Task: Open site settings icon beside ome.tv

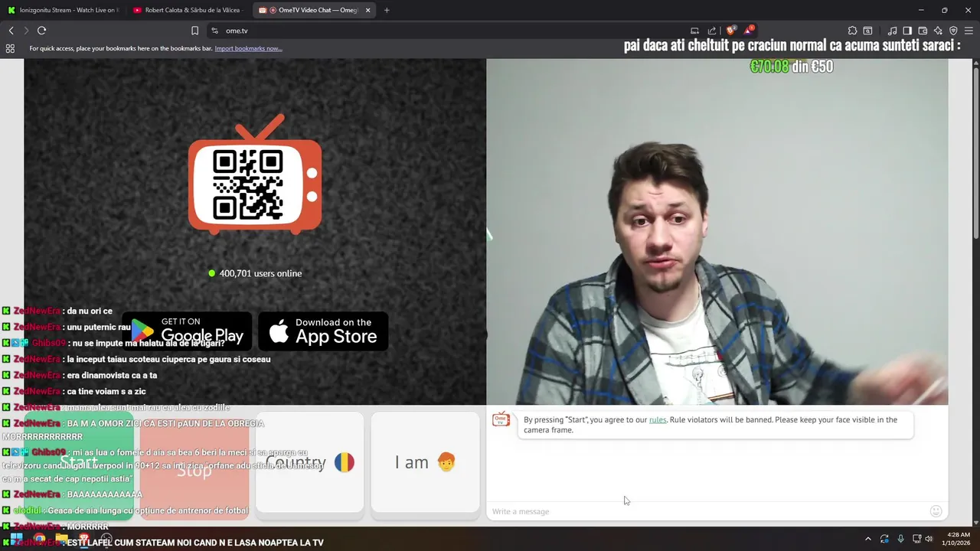Action: click(214, 31)
